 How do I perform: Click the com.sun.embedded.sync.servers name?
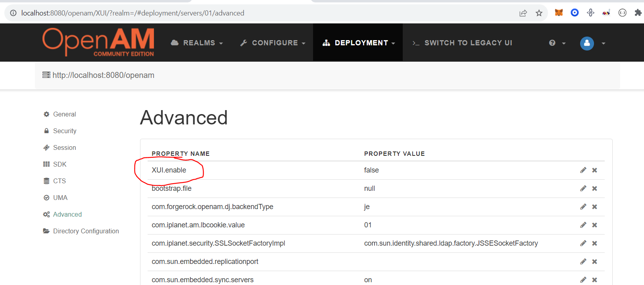pos(202,280)
